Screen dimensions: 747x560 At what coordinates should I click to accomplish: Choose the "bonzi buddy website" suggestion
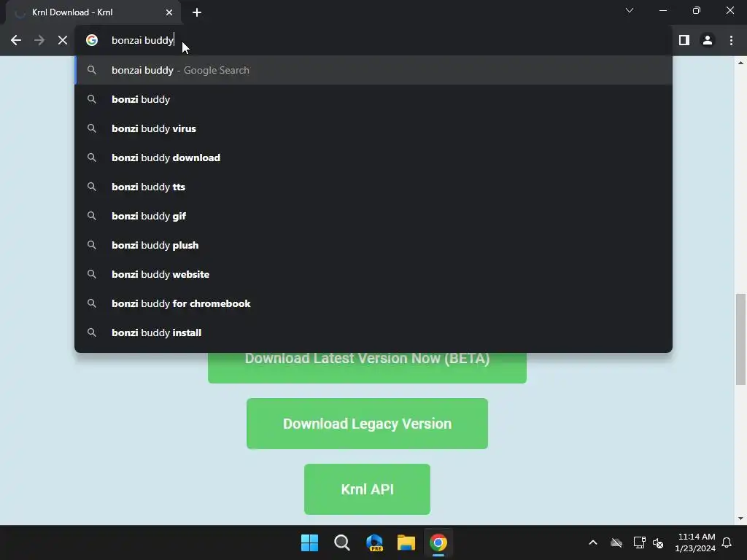coord(373,274)
